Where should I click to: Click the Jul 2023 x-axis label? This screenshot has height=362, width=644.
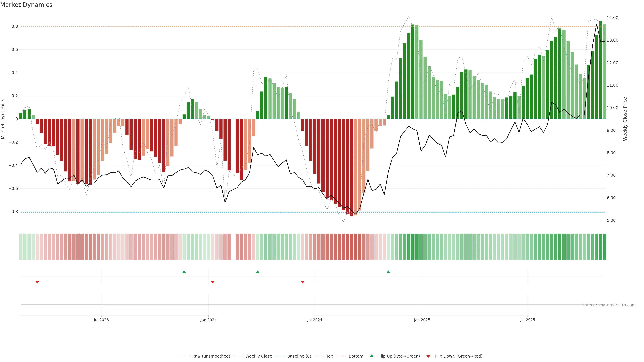(x=101, y=320)
